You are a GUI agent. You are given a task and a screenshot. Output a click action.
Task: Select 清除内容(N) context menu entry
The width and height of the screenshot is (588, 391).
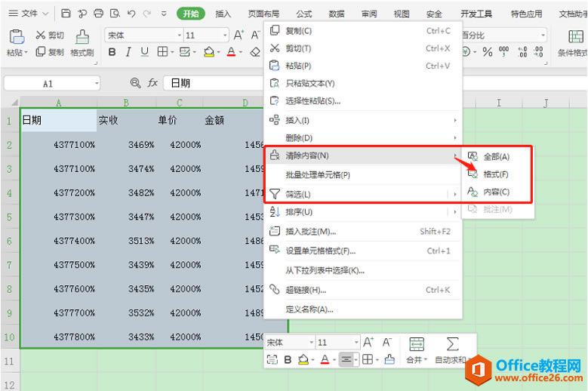(x=362, y=155)
